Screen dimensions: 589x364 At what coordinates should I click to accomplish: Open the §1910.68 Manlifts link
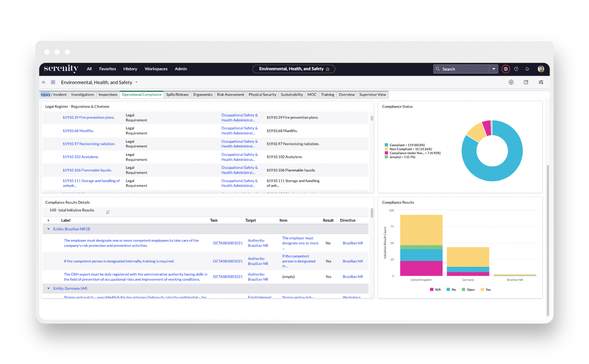click(x=78, y=131)
